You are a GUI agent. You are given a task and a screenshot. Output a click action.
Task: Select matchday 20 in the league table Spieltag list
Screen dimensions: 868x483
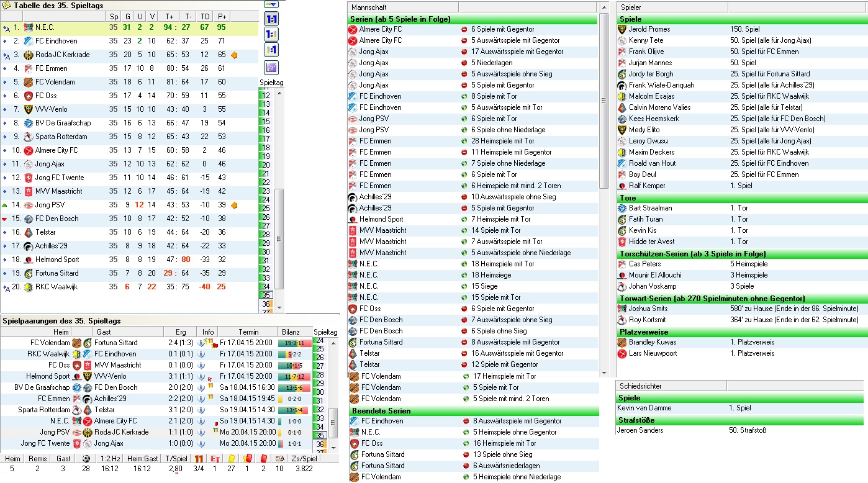265,165
